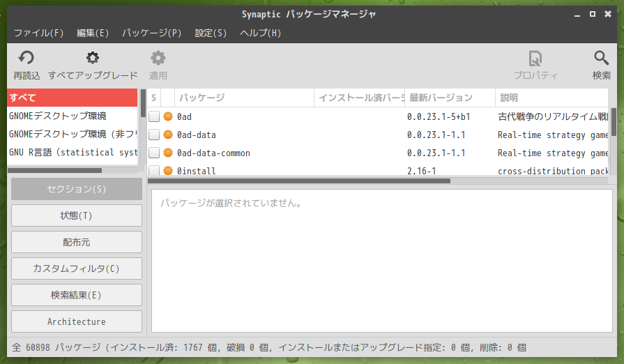Sort by the 説明 column header

coord(551,98)
